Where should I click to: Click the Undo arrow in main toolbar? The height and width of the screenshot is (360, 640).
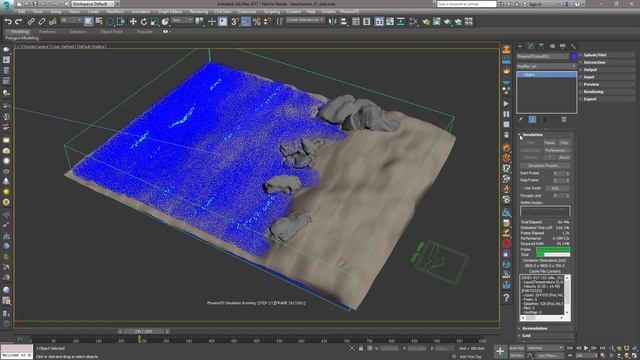tap(8, 22)
